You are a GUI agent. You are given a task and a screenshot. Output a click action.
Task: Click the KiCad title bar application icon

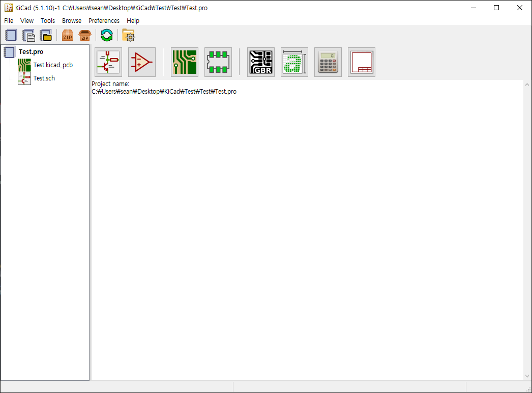pos(9,8)
